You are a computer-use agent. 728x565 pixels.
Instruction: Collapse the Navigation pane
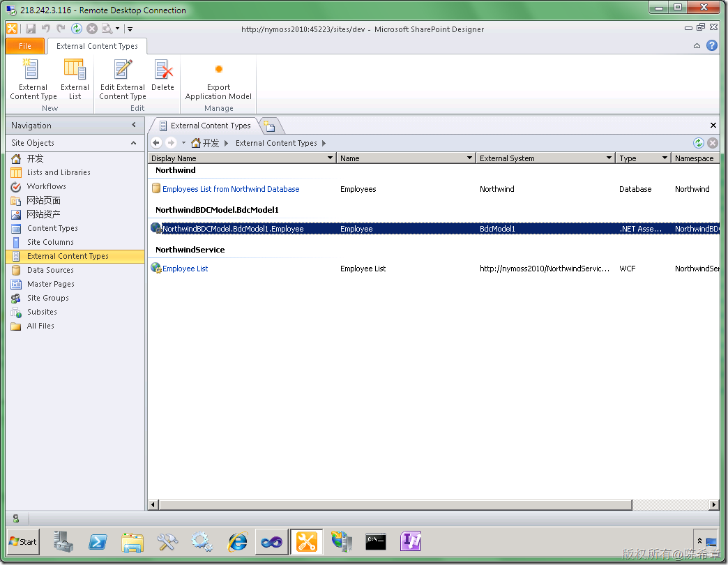coord(134,125)
